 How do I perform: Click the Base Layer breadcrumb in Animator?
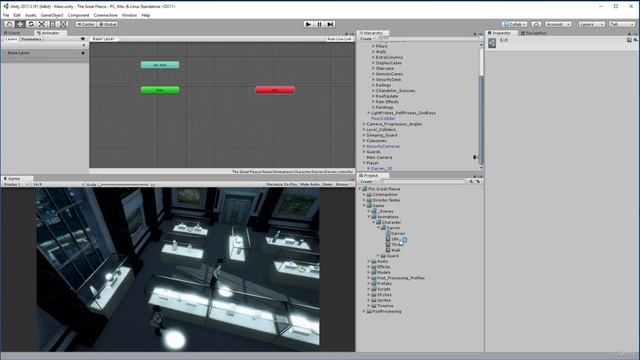pos(104,39)
